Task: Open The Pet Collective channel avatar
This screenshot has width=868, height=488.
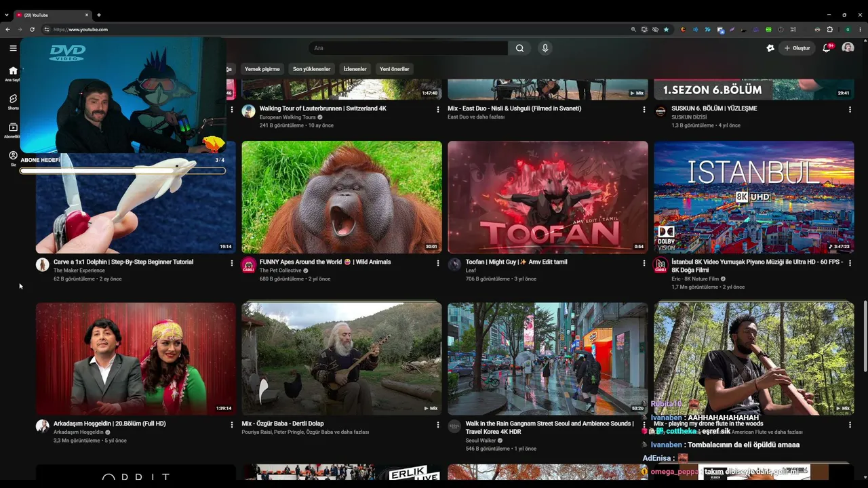Action: [248, 265]
